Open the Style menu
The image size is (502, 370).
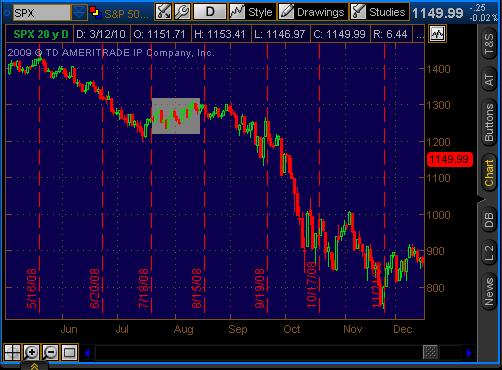[252, 12]
